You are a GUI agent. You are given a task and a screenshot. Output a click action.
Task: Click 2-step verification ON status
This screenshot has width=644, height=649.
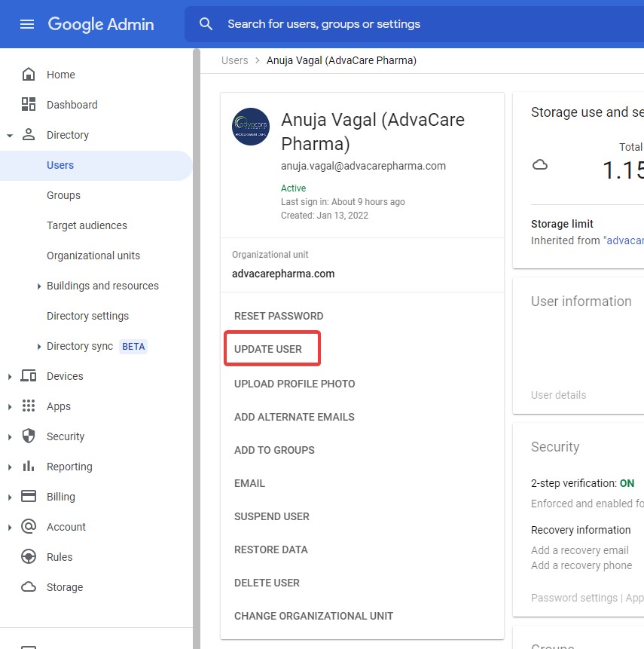point(626,483)
